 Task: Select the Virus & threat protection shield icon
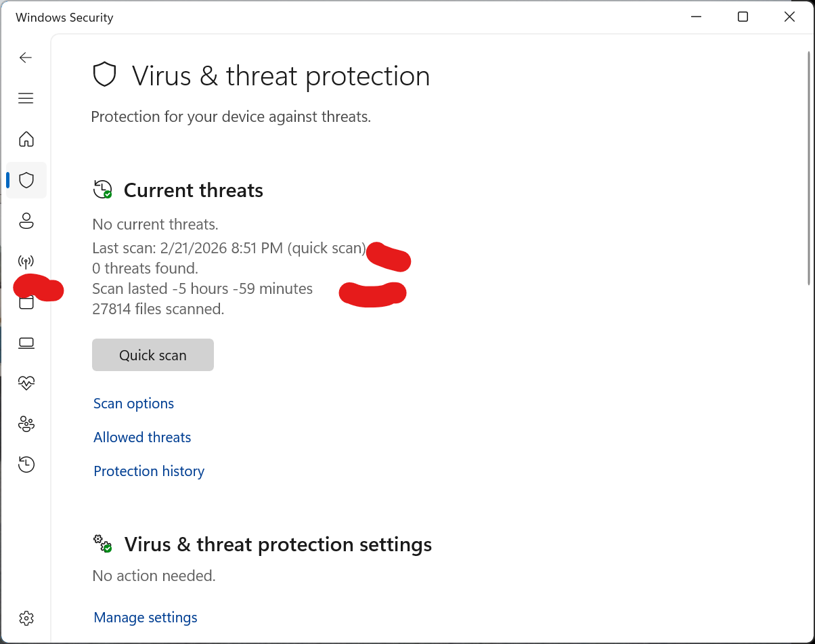click(x=26, y=180)
